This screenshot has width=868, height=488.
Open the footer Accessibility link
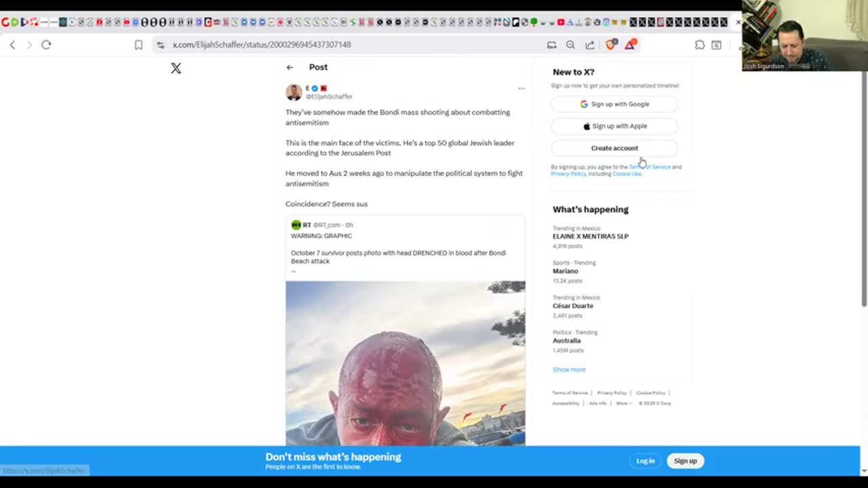click(566, 403)
